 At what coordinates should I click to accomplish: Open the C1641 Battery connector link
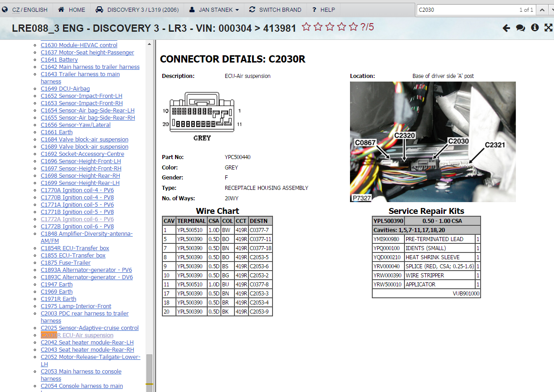point(59,60)
